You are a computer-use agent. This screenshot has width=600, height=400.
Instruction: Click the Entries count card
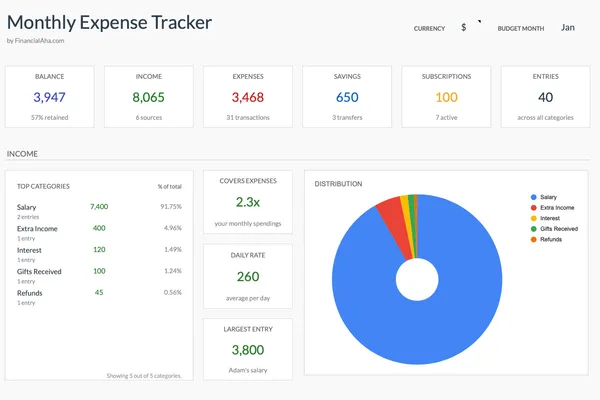coord(545,98)
